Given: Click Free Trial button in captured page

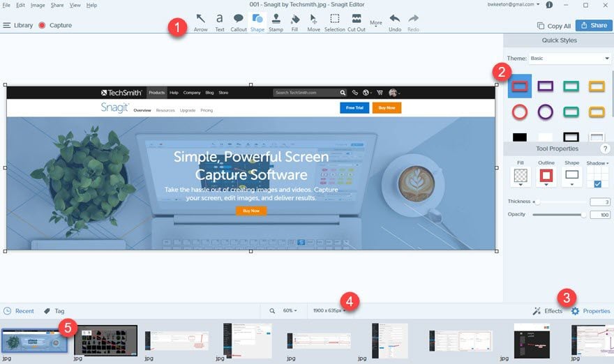Looking at the screenshot, I should click(x=354, y=107).
